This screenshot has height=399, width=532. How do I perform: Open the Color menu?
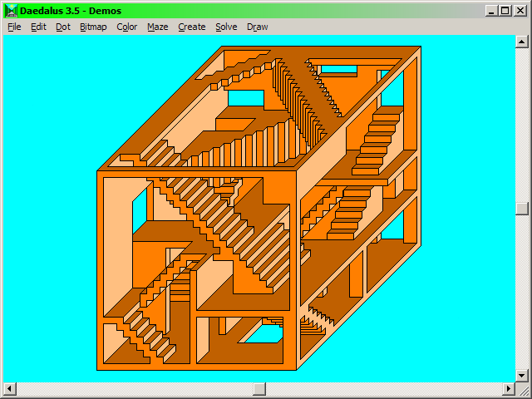click(x=127, y=27)
